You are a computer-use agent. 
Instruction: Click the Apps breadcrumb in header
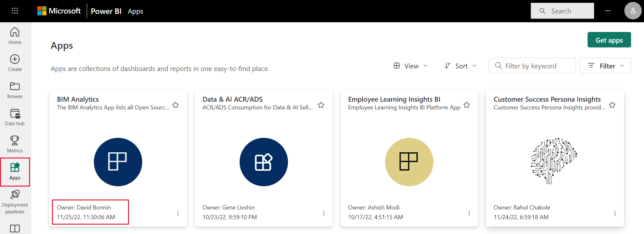point(135,11)
